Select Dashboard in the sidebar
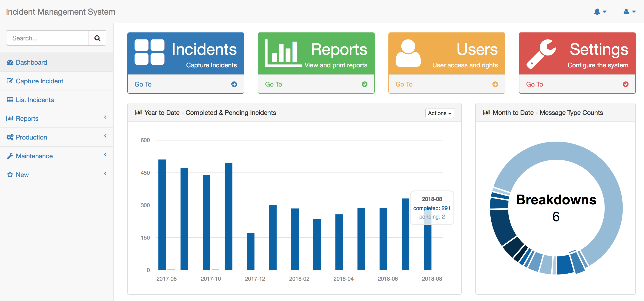644x301 pixels. tap(31, 62)
